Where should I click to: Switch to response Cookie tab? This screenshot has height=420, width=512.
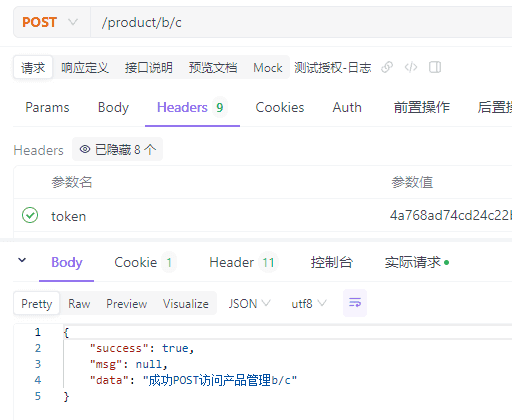(x=145, y=262)
